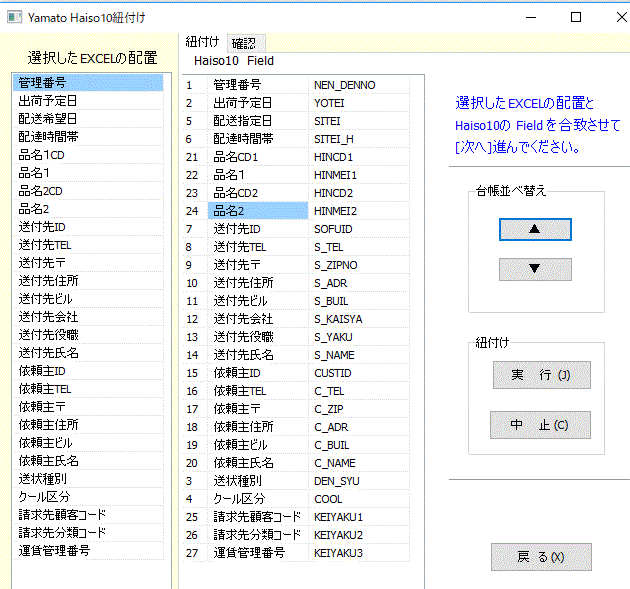Viewport: 630px width, 589px height.
Task: Select 依頼主住所 in the Excel layout list
Action: 88,425
